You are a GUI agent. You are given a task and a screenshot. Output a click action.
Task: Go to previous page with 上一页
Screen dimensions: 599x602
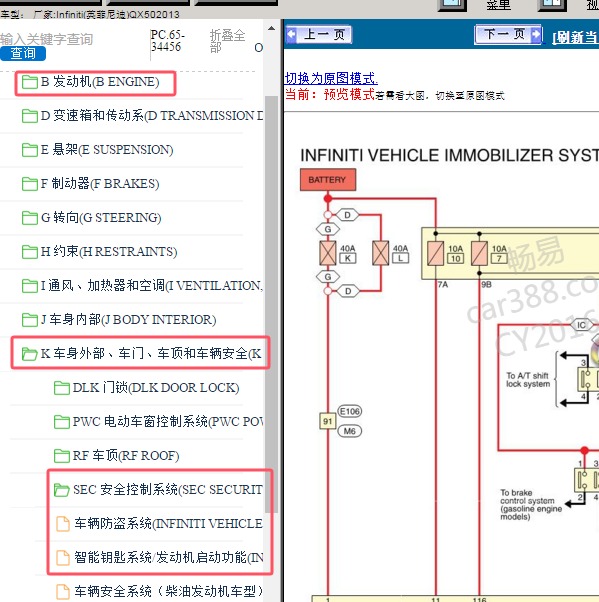(x=319, y=35)
